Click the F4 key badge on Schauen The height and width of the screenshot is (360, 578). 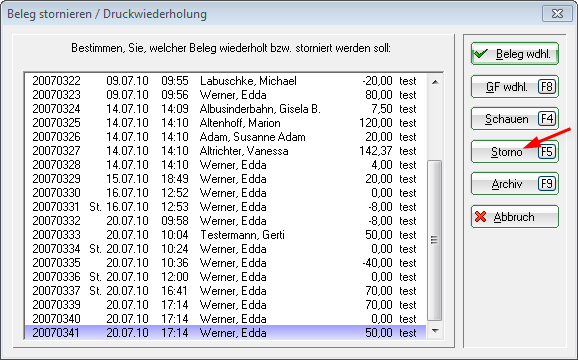click(x=547, y=119)
